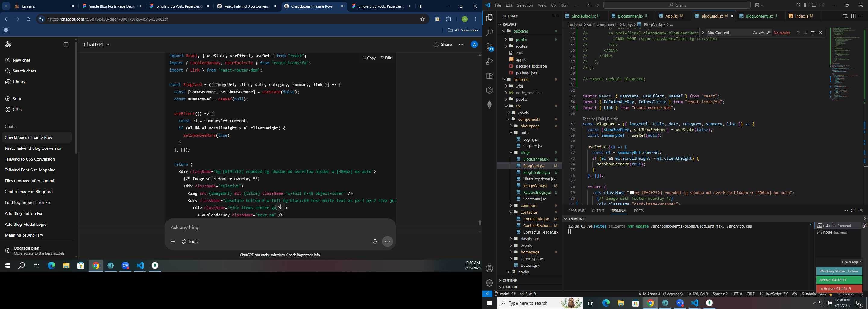Click scroll-to-bottom arrow in ChatGPT
Image resolution: width=868 pixels, height=309 pixels.
[280, 207]
